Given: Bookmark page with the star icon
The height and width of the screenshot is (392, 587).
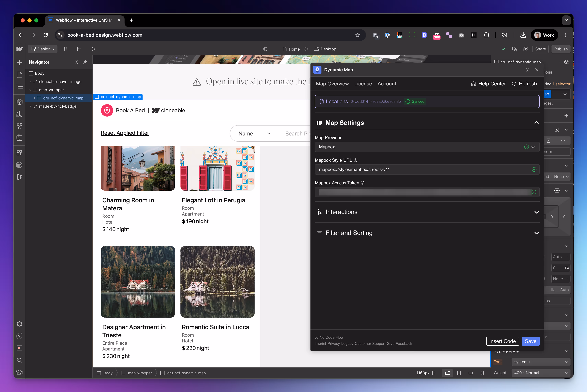Looking at the screenshot, I should tap(358, 35).
